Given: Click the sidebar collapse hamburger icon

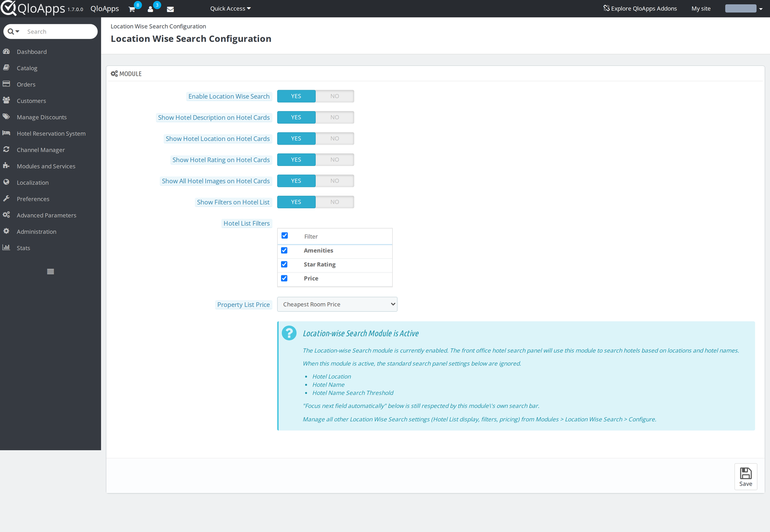Looking at the screenshot, I should click(x=51, y=271).
